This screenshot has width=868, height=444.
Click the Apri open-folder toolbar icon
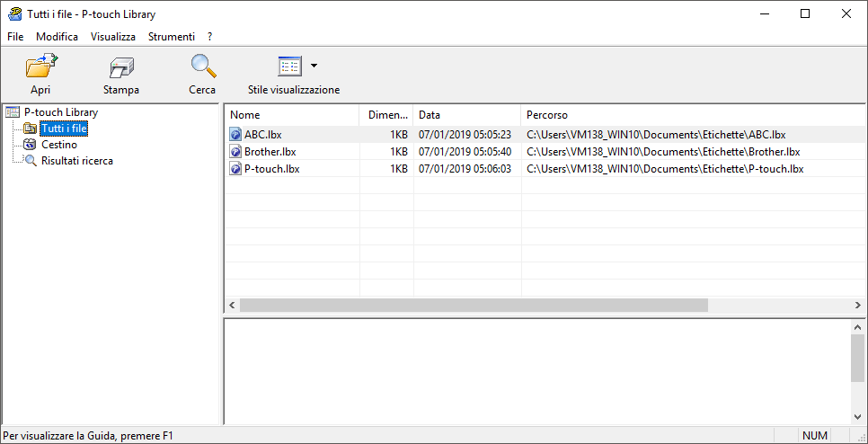[x=41, y=67]
